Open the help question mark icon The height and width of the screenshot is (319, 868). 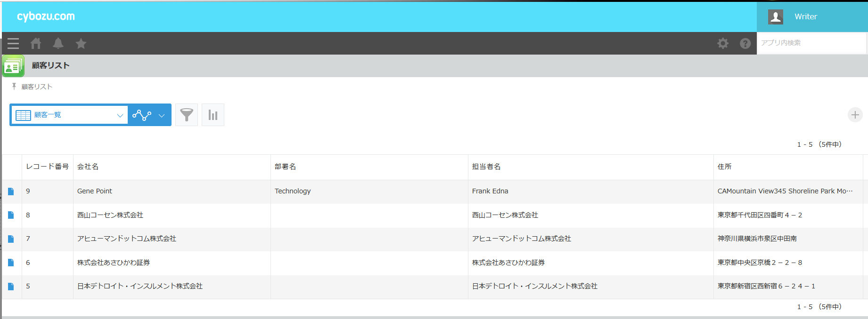tap(745, 44)
